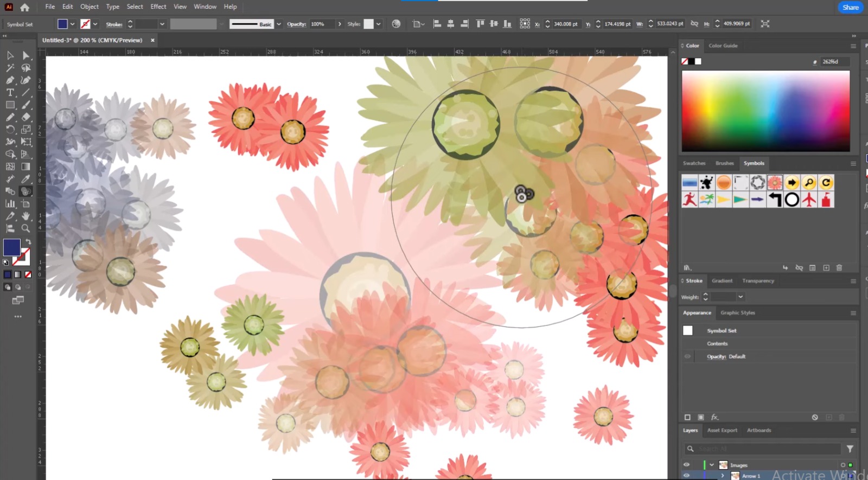Click the New Symbol plus icon
The image size is (868, 480).
point(826,267)
